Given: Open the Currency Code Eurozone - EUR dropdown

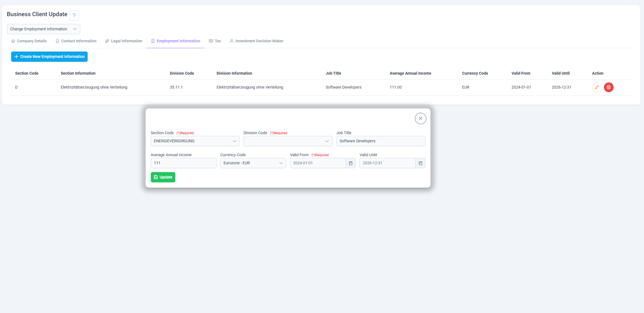Looking at the screenshot, I should [253, 163].
